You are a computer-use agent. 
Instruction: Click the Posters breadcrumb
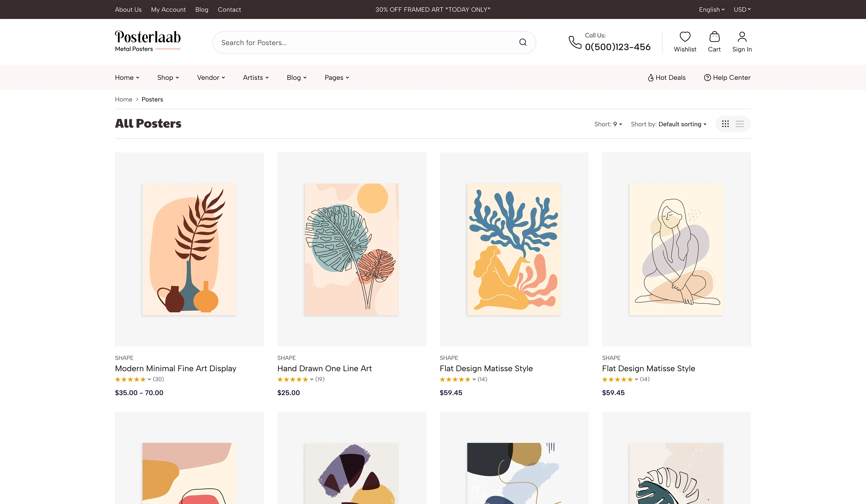(x=152, y=99)
